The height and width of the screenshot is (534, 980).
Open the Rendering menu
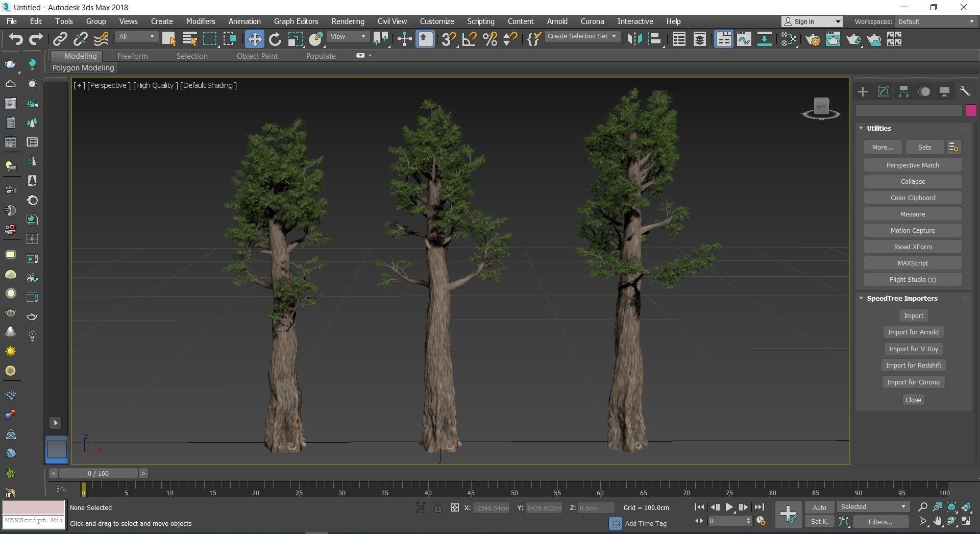[348, 21]
